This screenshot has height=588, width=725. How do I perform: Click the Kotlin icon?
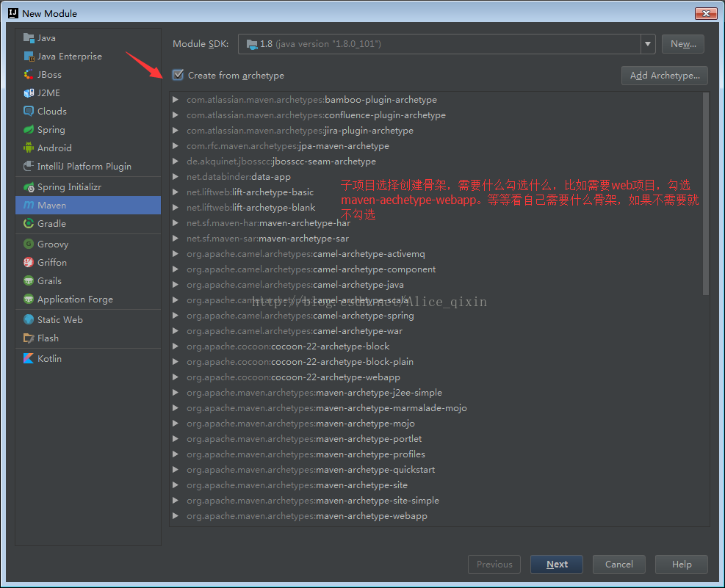pos(29,358)
